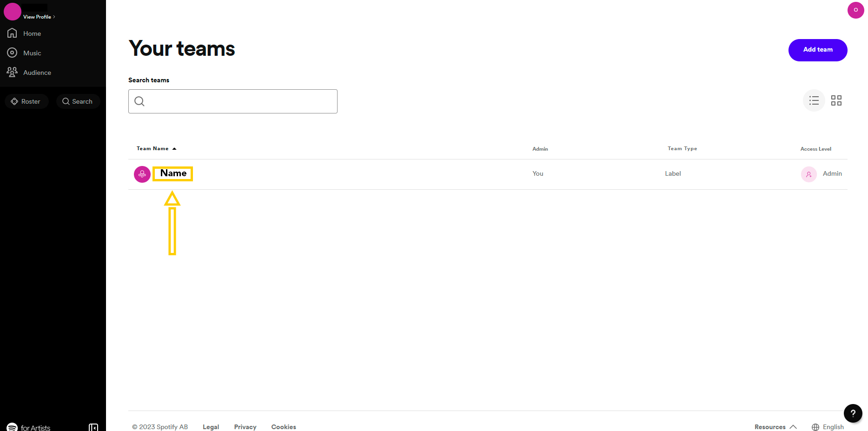The image size is (868, 431).
Task: Open the help question mark button
Action: [x=853, y=413]
